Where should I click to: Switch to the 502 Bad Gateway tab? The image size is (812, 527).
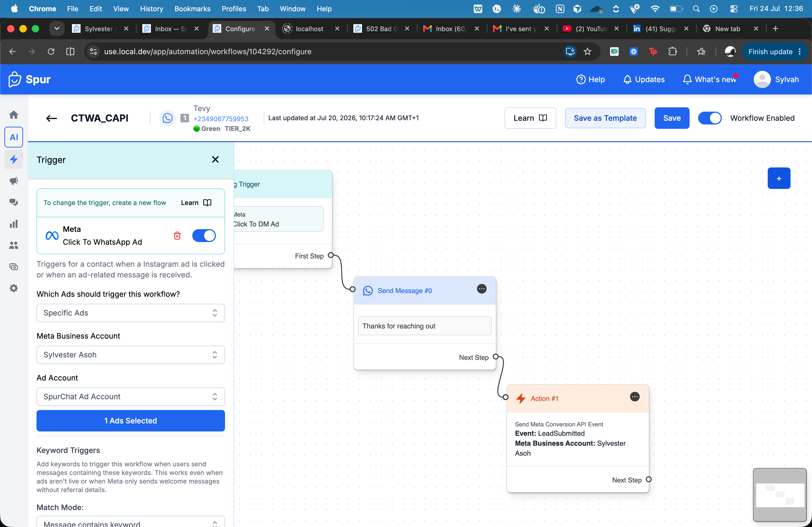[381, 29]
